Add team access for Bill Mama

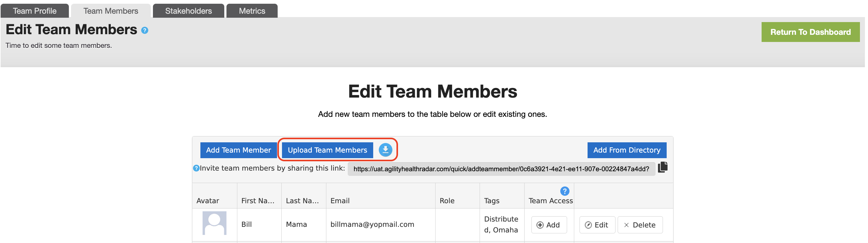tap(549, 225)
